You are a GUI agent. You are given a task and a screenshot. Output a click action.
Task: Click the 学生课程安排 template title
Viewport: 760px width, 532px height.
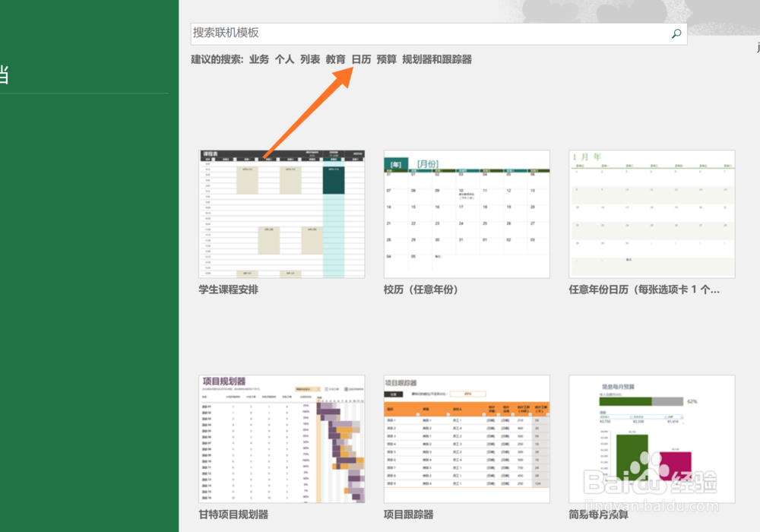[230, 290]
